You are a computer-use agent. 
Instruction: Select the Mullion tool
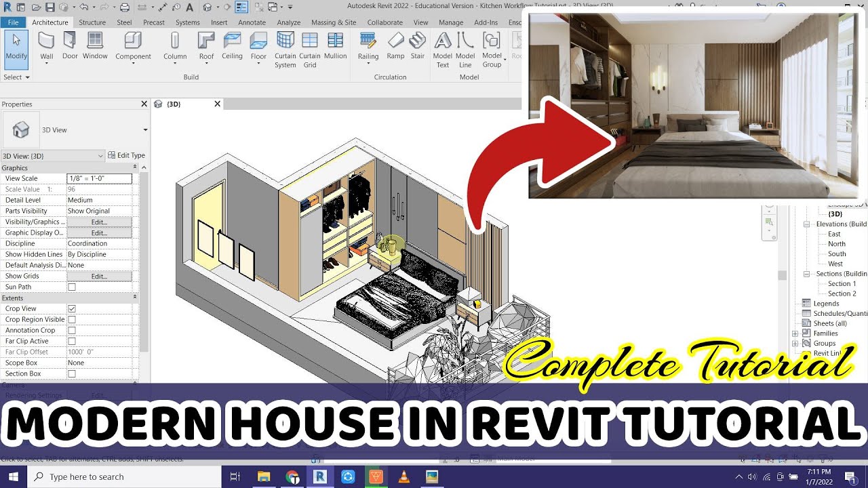[335, 46]
